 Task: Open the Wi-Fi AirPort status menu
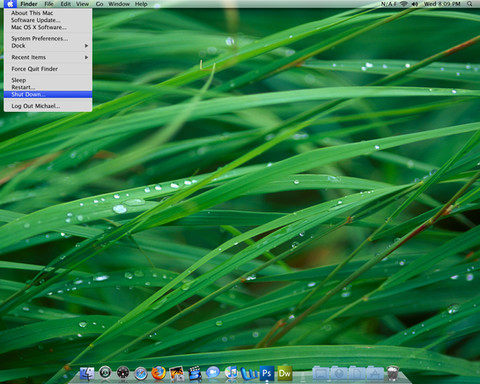(404, 4)
